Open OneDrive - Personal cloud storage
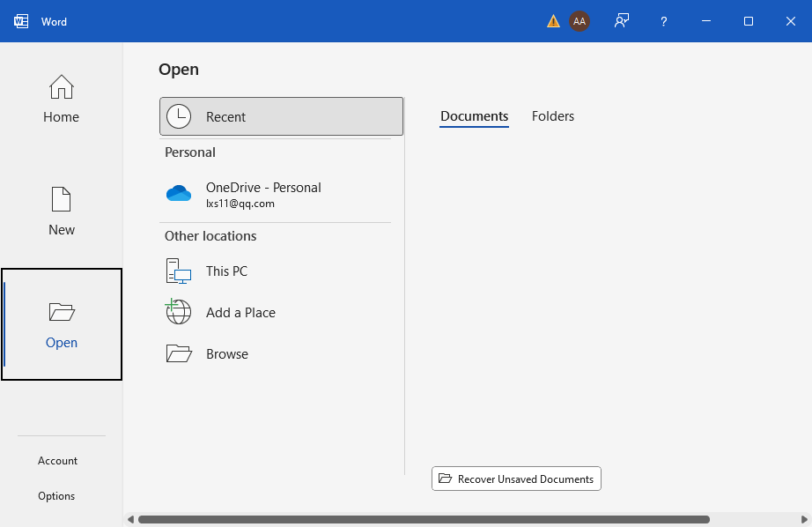The height and width of the screenshot is (527, 812). pos(179,193)
